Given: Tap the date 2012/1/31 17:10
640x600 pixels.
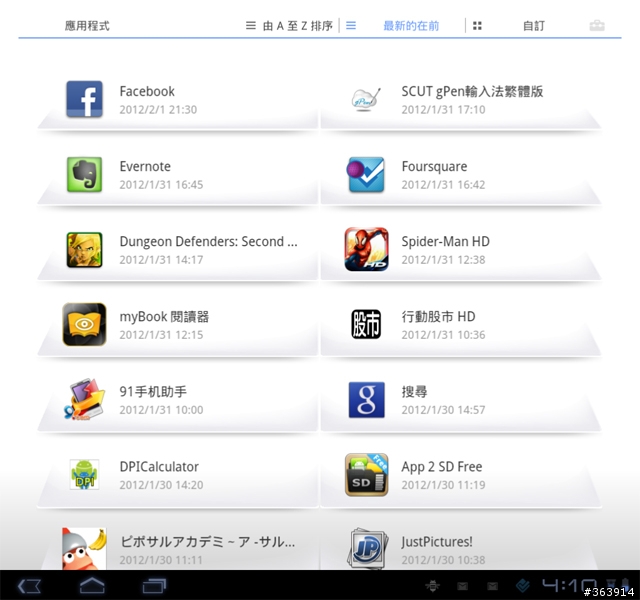Looking at the screenshot, I should pyautogui.click(x=443, y=109).
